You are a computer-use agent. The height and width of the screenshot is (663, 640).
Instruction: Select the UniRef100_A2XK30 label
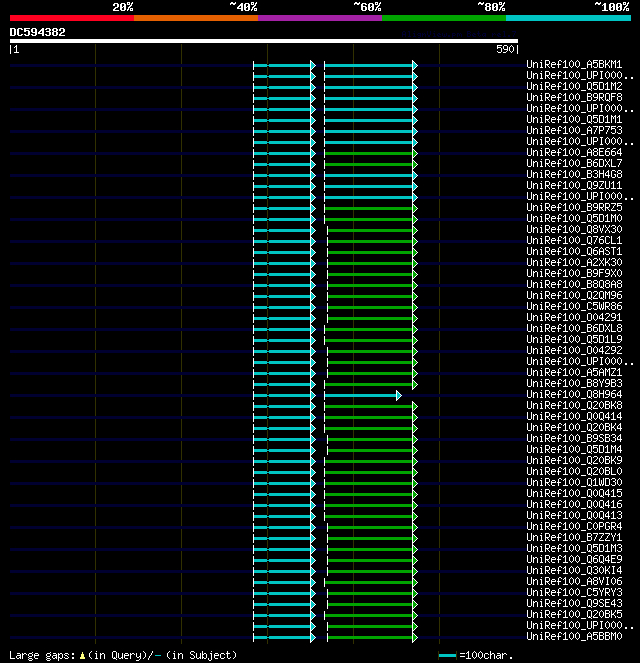pyautogui.click(x=574, y=262)
